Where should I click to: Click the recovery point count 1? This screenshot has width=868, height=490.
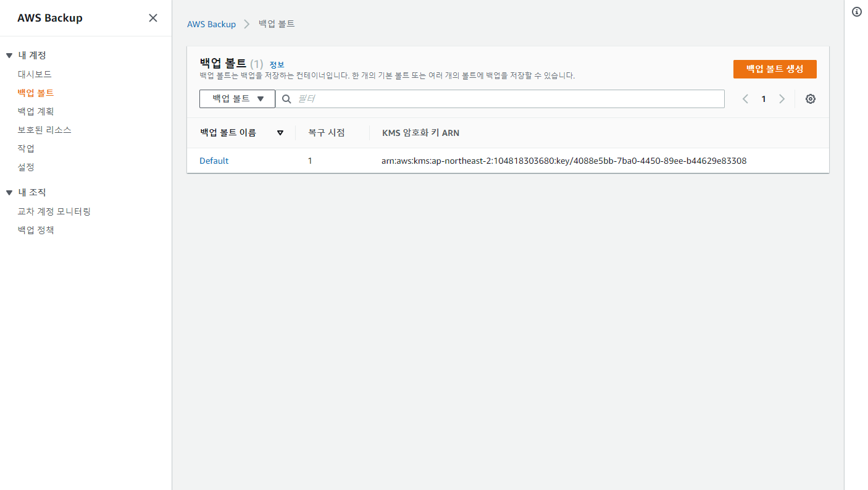pos(310,161)
